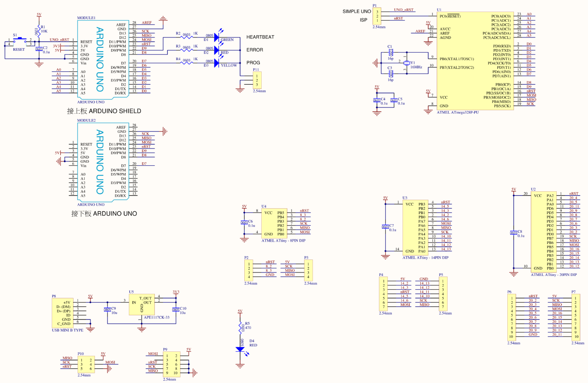Select the '接下板 ARDUINO UNO' caption
The height and width of the screenshot is (383, 588).
(x=104, y=214)
